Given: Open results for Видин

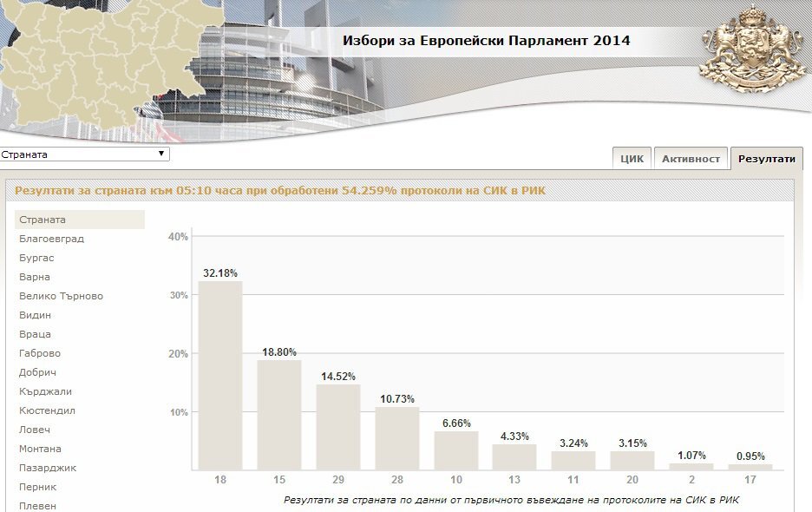Looking at the screenshot, I should (36, 315).
